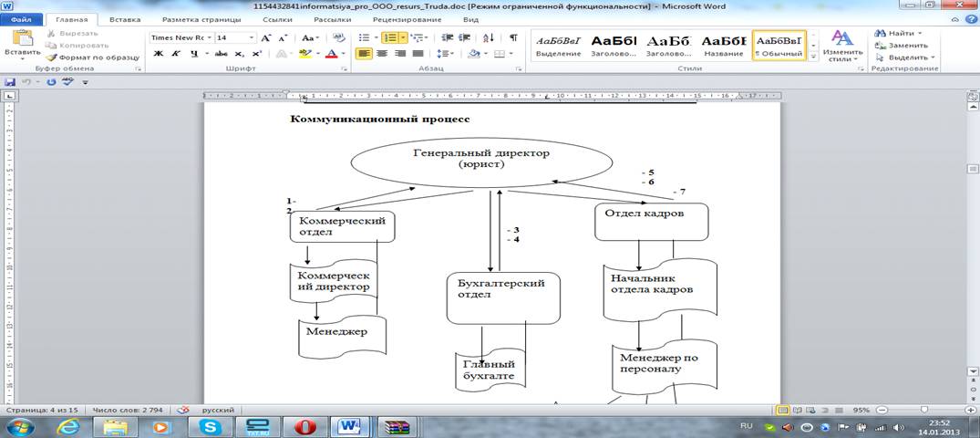
Task: Apply the Название style from gallery
Action: [723, 45]
